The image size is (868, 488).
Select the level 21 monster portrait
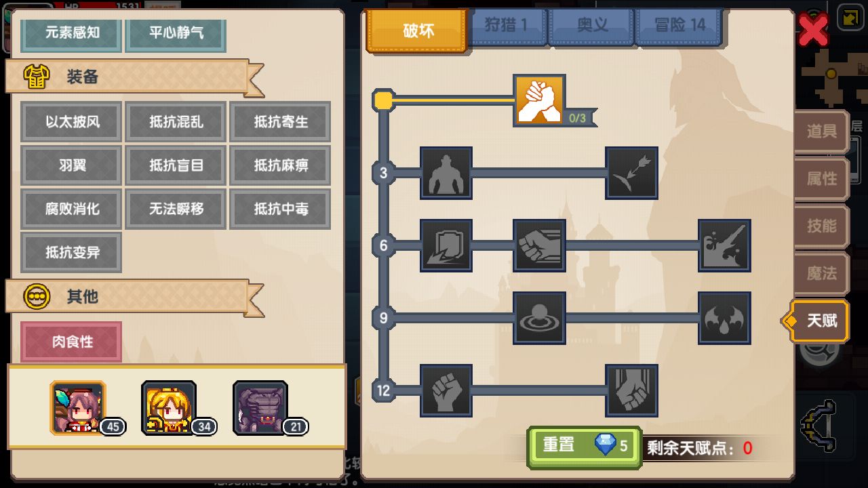(260, 407)
